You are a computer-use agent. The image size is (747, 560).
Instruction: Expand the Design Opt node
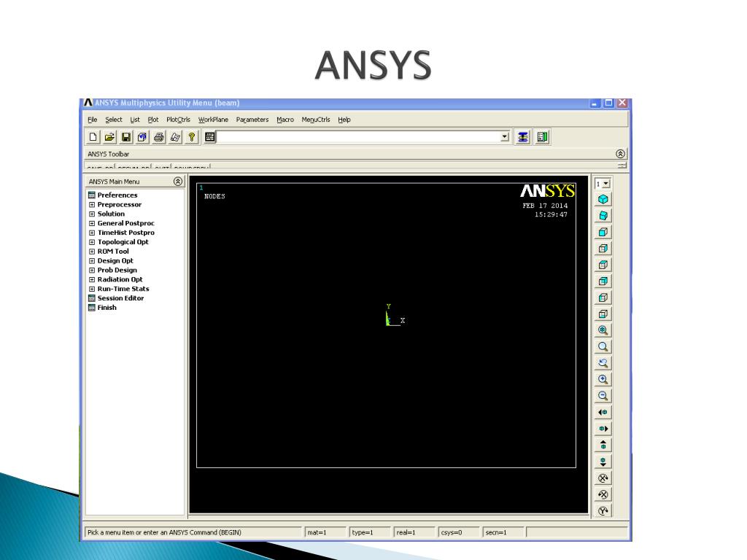(x=92, y=261)
